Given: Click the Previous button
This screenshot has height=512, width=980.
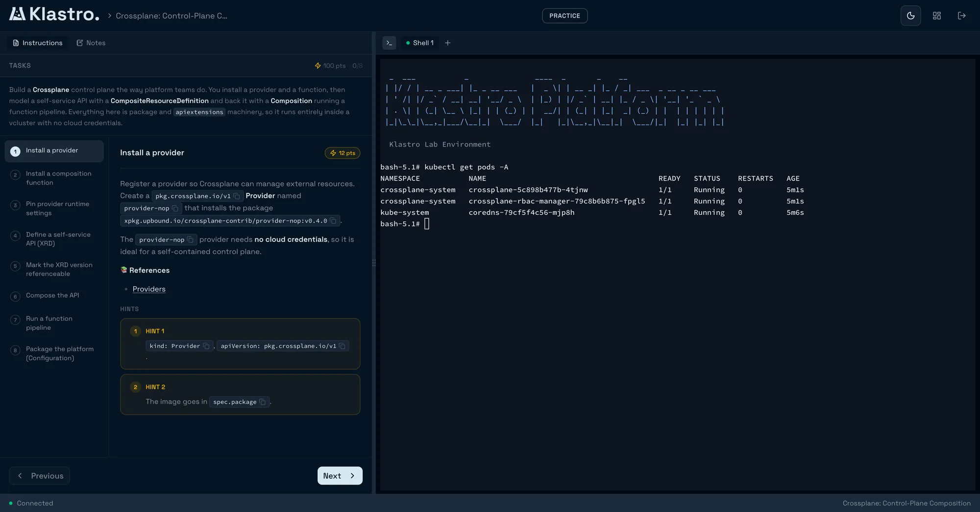Looking at the screenshot, I should (39, 476).
